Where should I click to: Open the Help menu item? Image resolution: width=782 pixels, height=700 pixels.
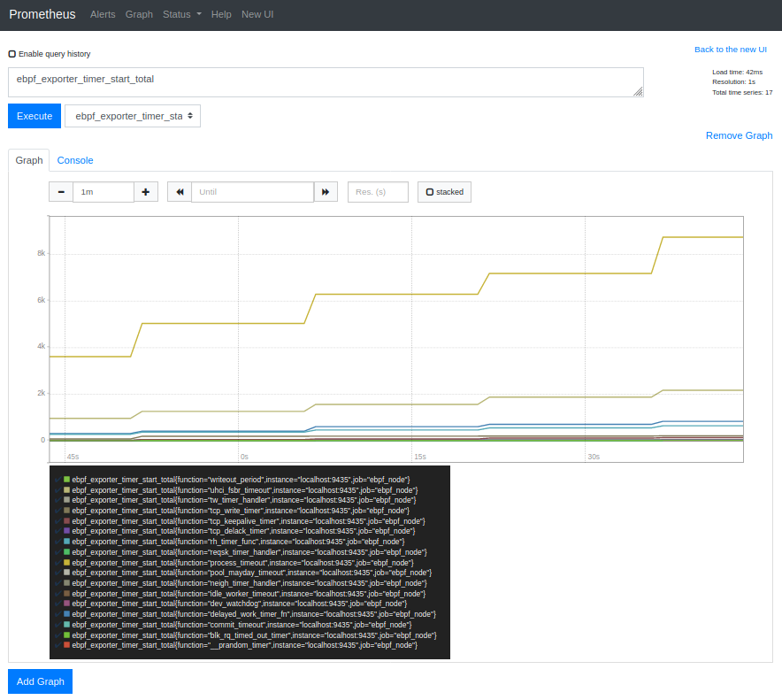[221, 14]
